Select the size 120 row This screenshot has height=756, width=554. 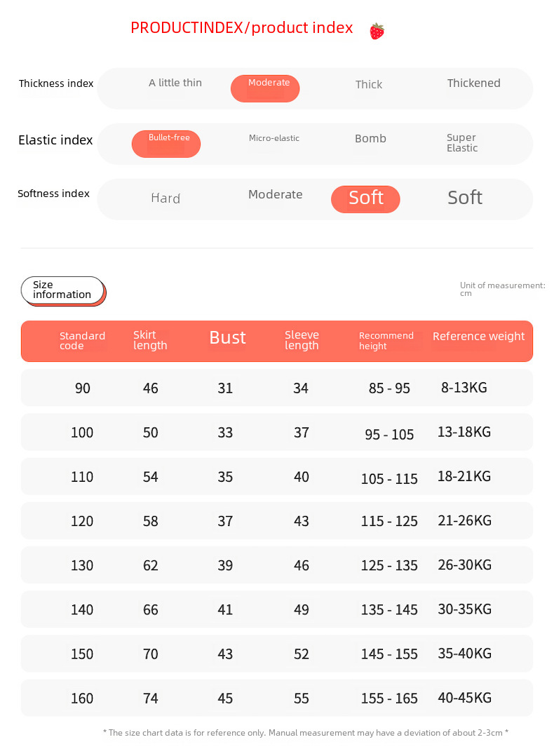click(277, 520)
